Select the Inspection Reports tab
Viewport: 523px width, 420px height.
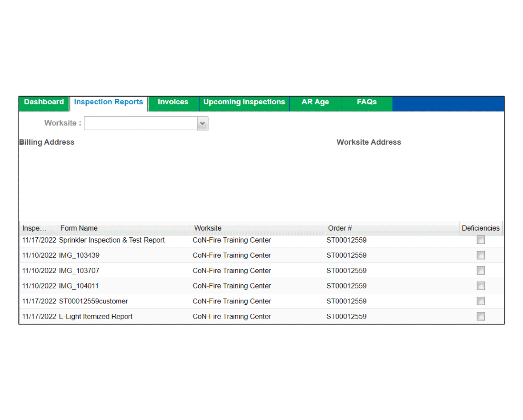(108, 102)
